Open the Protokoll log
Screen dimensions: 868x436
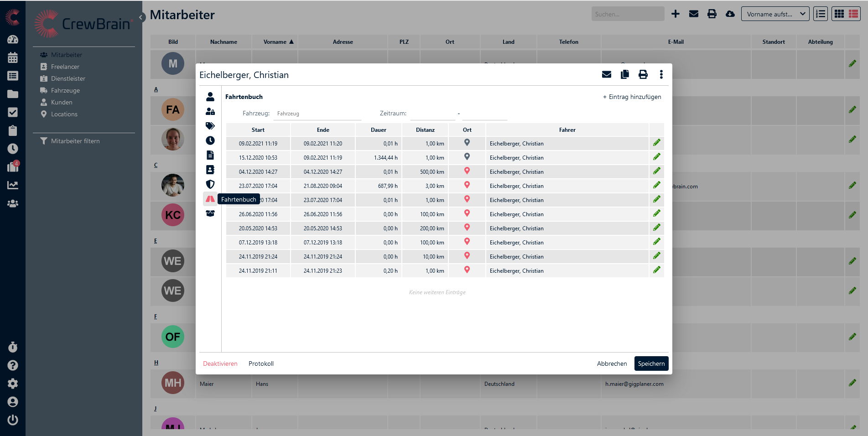point(261,363)
